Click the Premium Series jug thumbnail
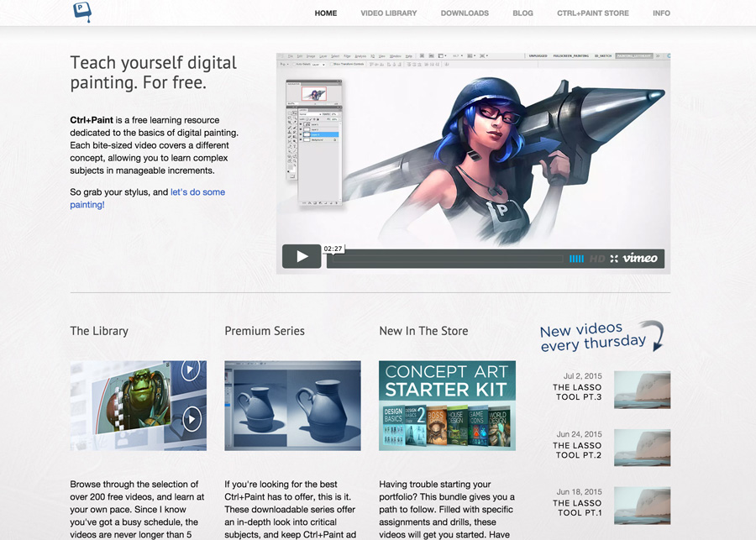 (292, 406)
